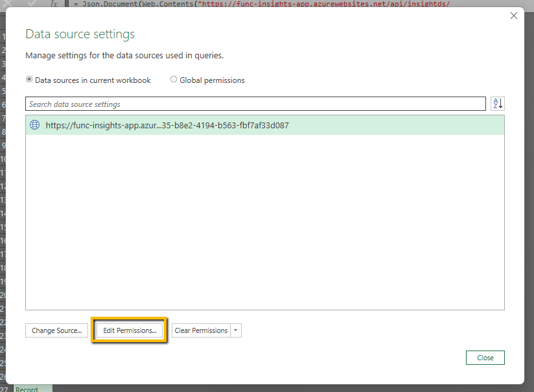
Task: Select row number 10 header
Action: pyautogui.click(x=3, y=159)
